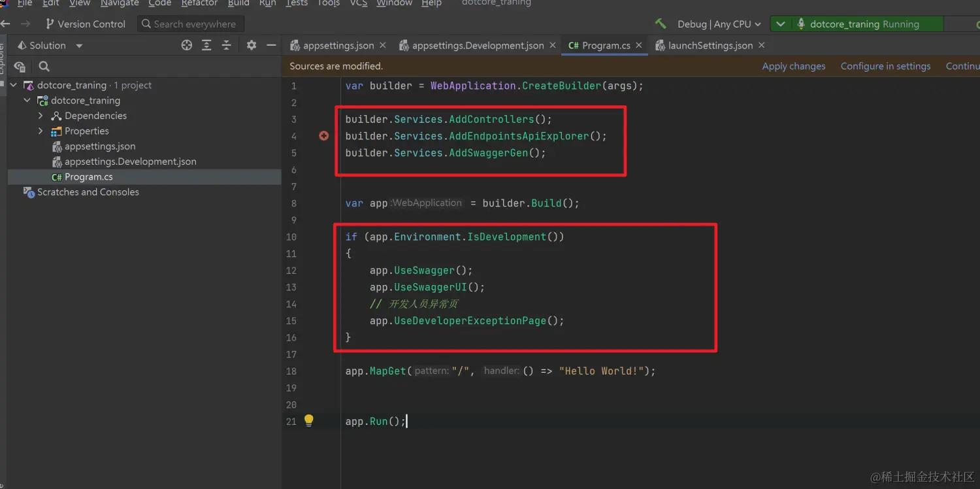Click the Search everywhere field
This screenshot has width=980, height=489.
pyautogui.click(x=191, y=24)
